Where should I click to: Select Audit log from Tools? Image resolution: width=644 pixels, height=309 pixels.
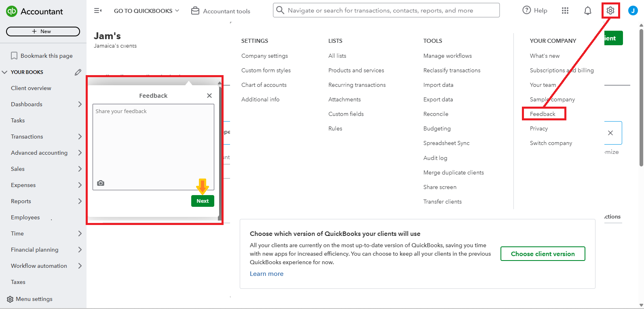(x=435, y=158)
